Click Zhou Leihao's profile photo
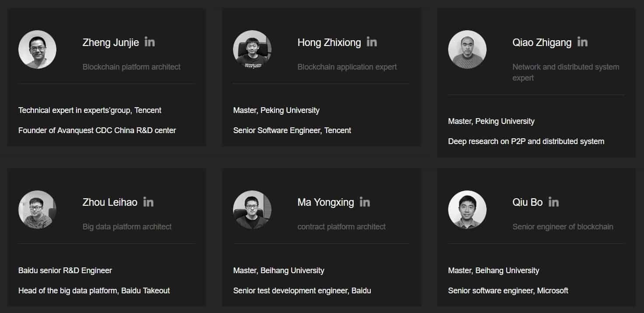 37,209
